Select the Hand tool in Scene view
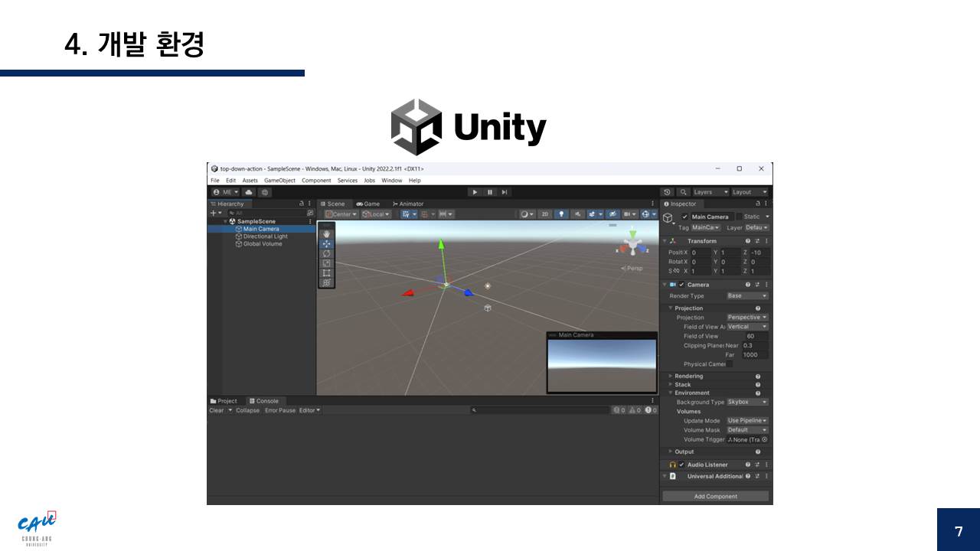This screenshot has height=551, width=980. (327, 234)
